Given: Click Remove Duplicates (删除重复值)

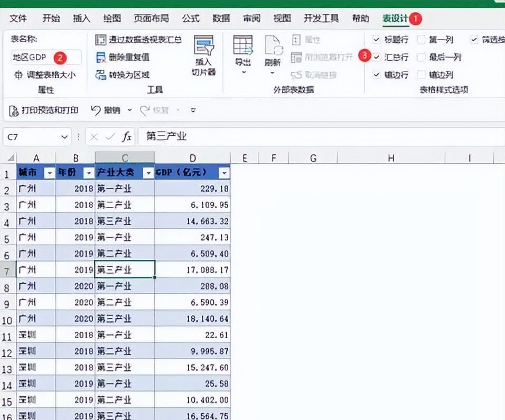Looking at the screenshot, I should click(123, 57).
